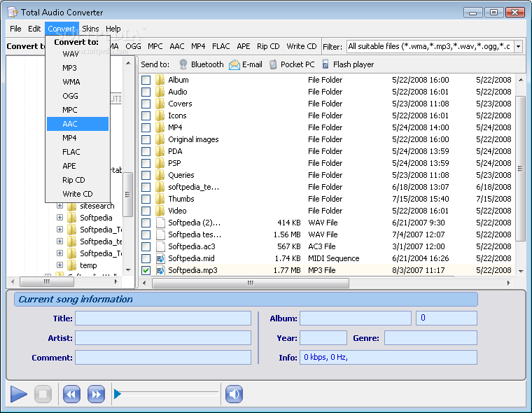Expand the sitesearch tree node
Screen dimensions: 532x413
(x=59, y=206)
